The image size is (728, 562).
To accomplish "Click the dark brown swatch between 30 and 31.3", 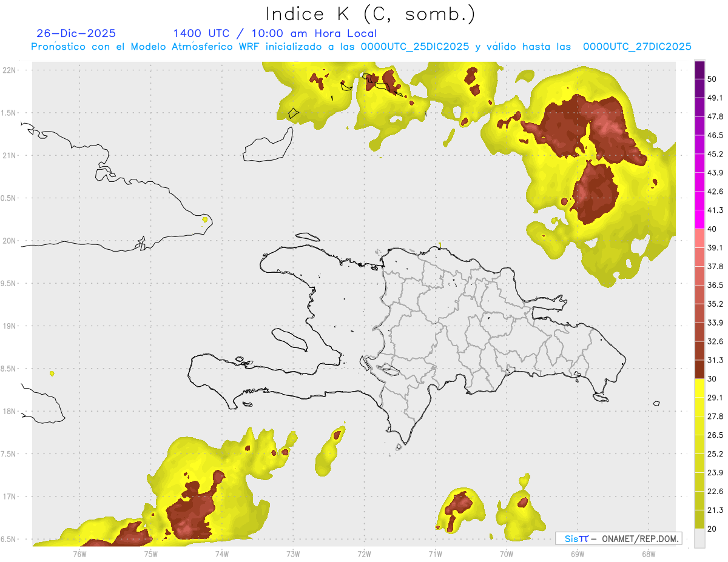I will 699,369.
